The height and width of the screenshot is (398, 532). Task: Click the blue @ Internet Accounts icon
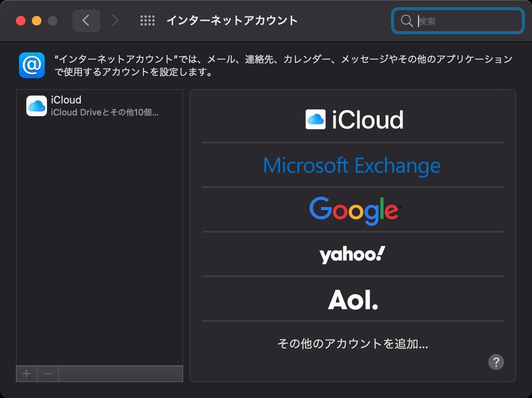coord(32,65)
